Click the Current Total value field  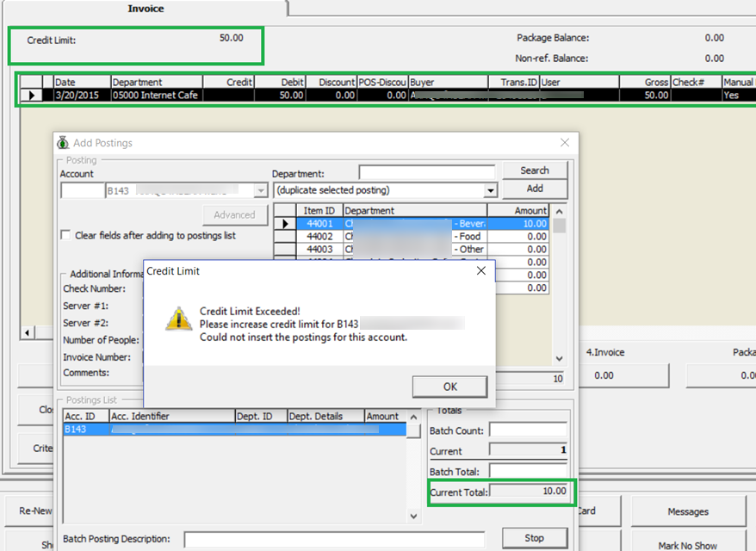[x=529, y=492]
